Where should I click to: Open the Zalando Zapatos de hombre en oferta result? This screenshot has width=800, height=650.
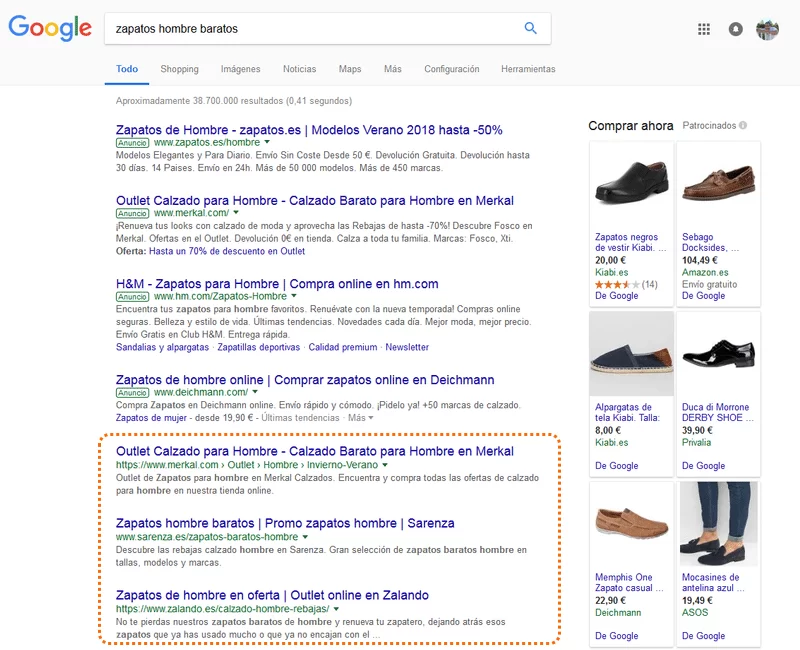coord(272,595)
